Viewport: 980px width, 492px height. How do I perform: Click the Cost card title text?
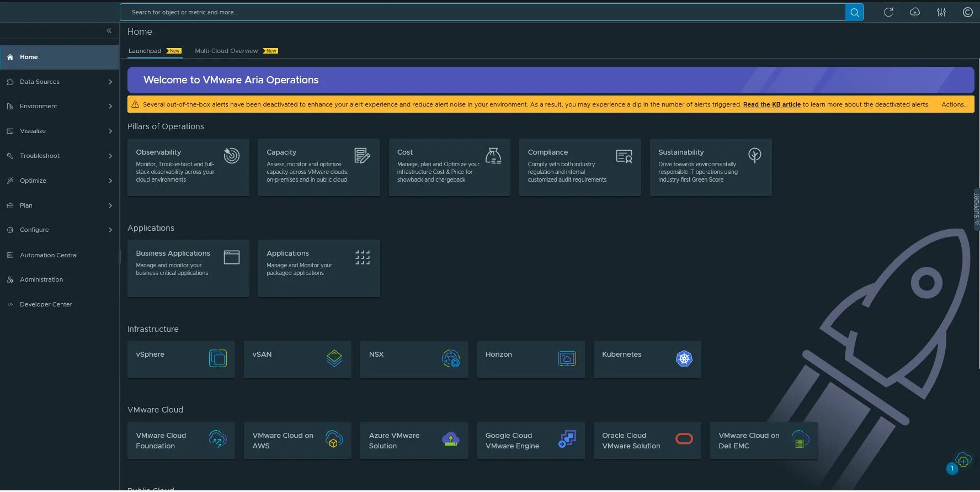click(405, 152)
